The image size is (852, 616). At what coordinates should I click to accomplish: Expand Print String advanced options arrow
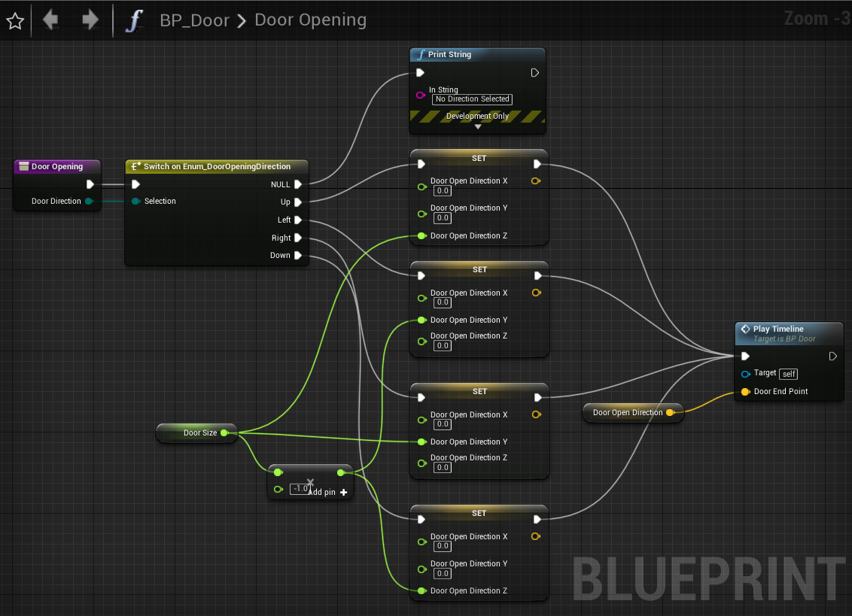click(478, 127)
